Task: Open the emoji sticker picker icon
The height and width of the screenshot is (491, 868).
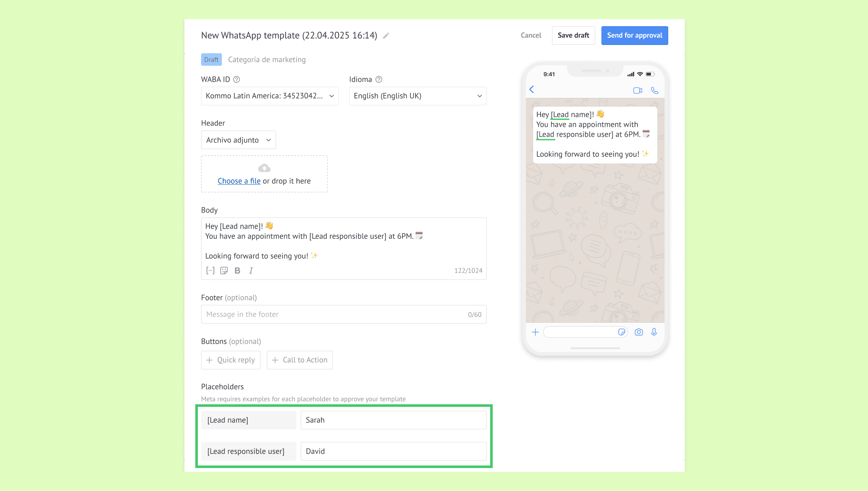Action: [224, 270]
